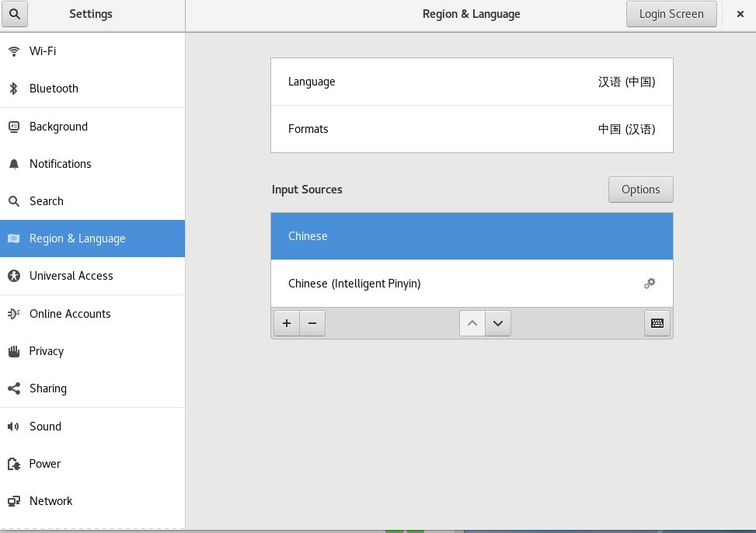Select Region & Language in sidebar
The width and height of the screenshot is (756, 533).
pos(92,239)
